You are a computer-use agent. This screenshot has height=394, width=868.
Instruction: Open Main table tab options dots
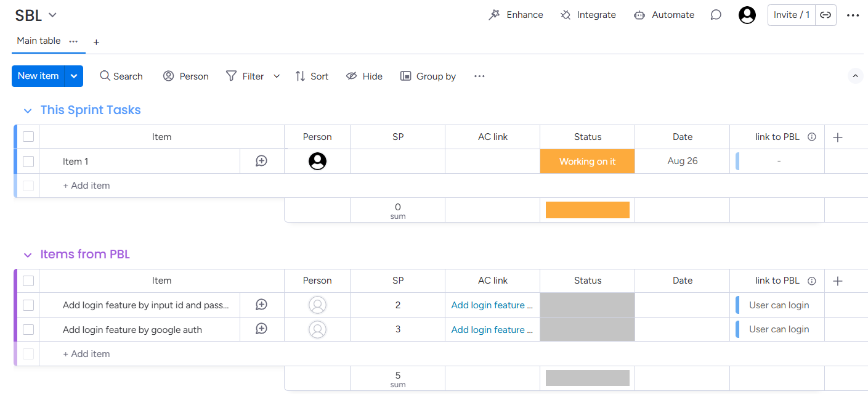(73, 41)
